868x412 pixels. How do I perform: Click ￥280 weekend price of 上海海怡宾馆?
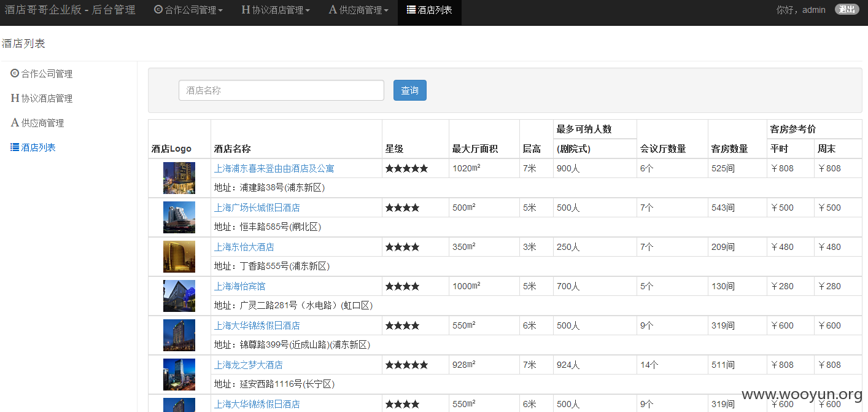(x=829, y=286)
